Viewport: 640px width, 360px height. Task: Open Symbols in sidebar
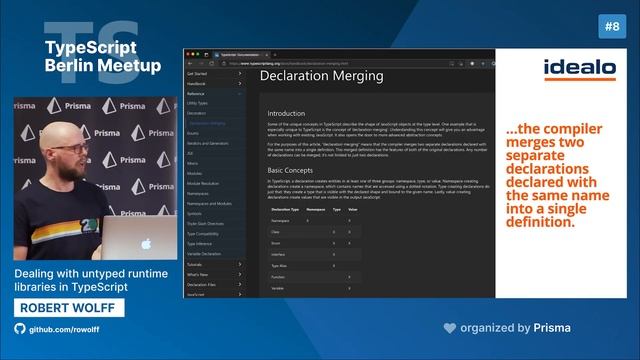click(194, 213)
